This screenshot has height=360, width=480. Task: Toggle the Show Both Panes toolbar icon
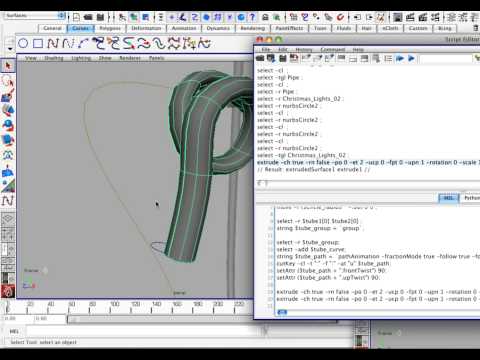(x=364, y=59)
